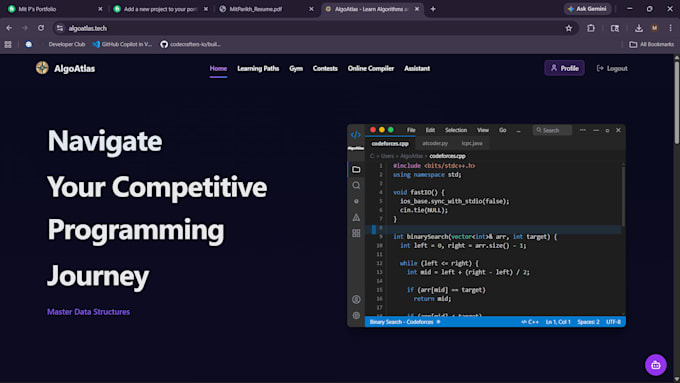This screenshot has height=383, width=680.
Task: Open the GitHub Copilot in V... bookmark
Action: pos(122,44)
